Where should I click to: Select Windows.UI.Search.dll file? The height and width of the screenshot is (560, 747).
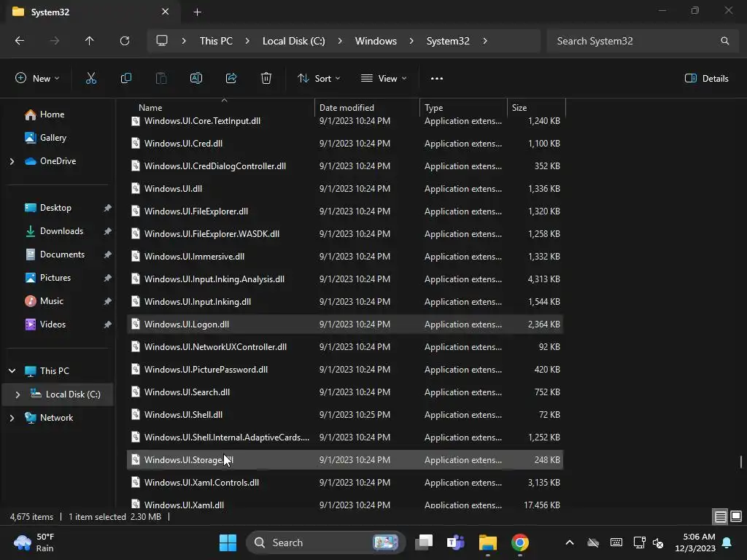point(345,392)
